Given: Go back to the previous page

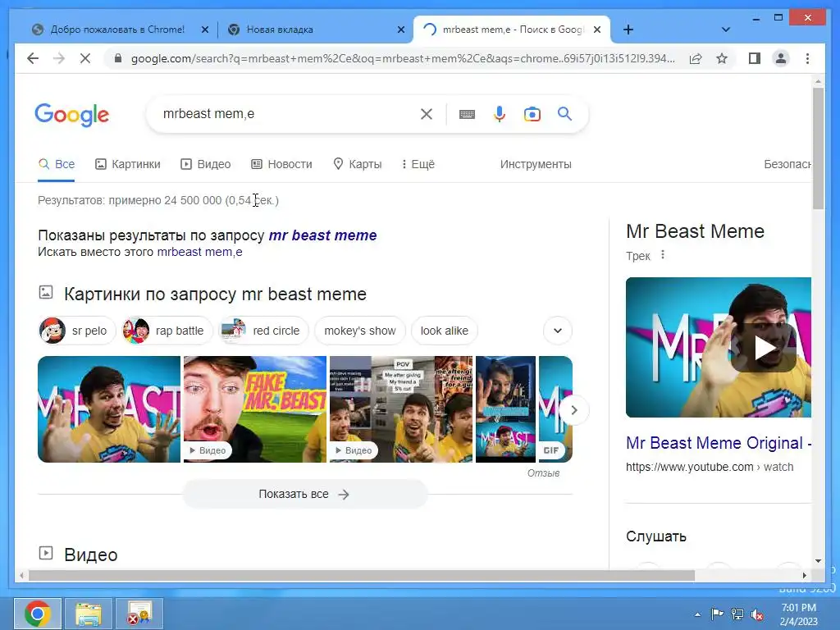Looking at the screenshot, I should coord(33,58).
